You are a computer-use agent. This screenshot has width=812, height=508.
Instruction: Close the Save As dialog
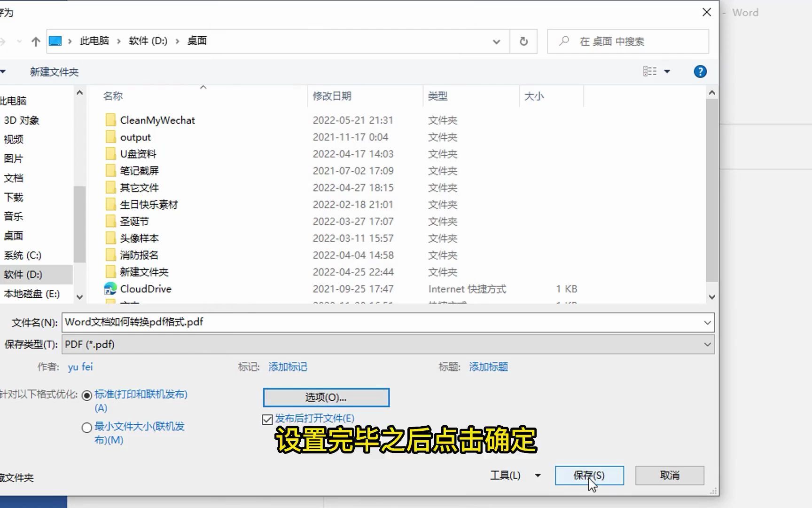pyautogui.click(x=707, y=12)
